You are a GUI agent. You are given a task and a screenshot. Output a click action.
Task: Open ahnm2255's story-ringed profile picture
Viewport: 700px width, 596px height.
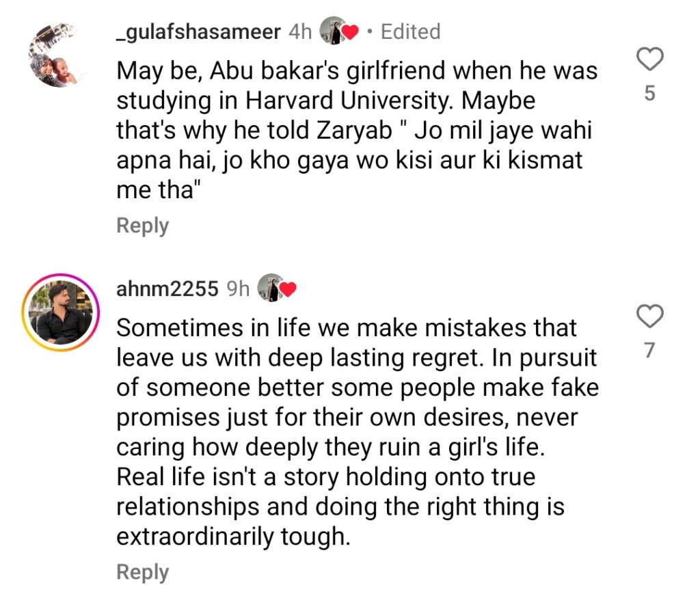point(61,312)
